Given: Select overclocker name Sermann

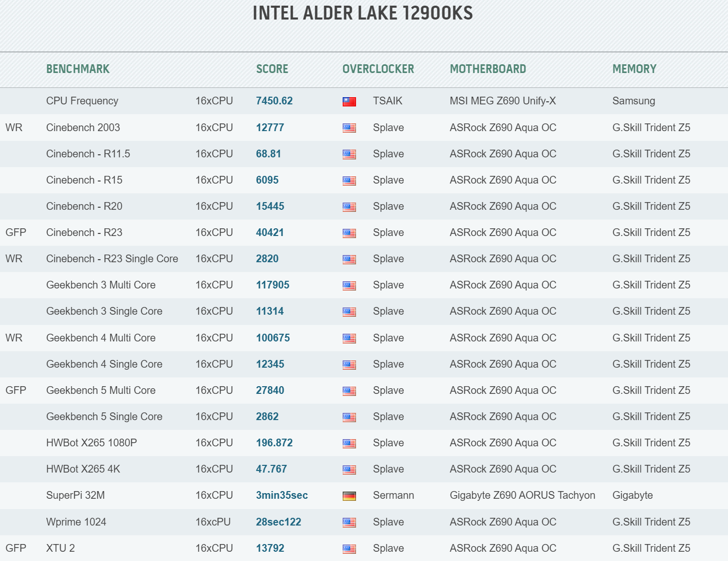Looking at the screenshot, I should tap(394, 495).
